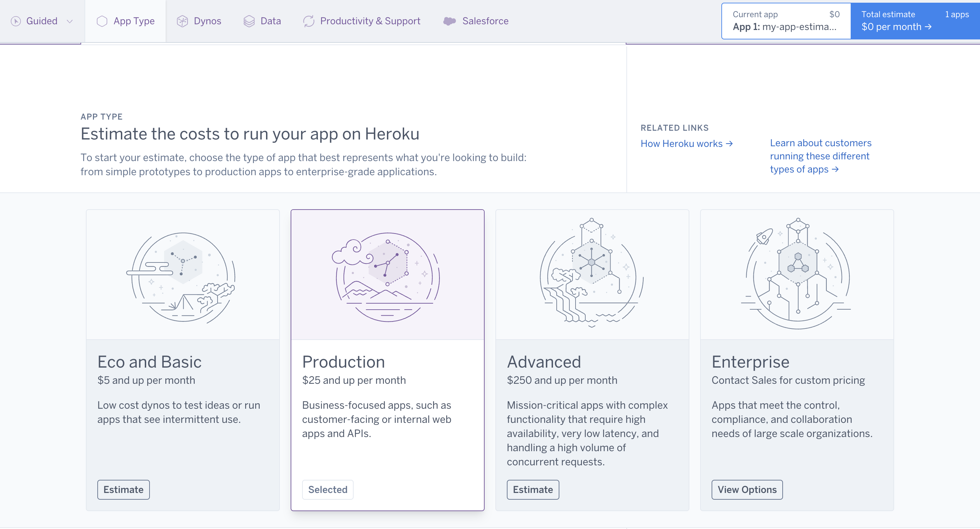Click the Dynos configuration icon

click(182, 20)
